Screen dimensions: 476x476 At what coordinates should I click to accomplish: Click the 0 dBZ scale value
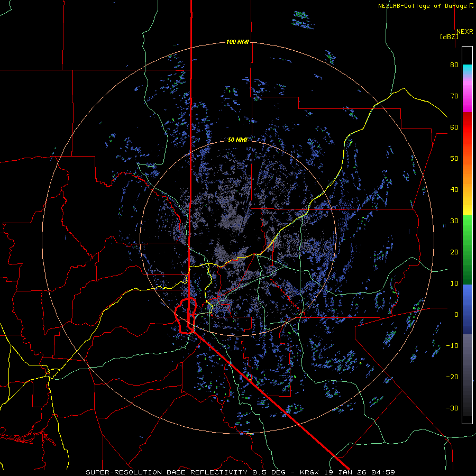pyautogui.click(x=456, y=315)
